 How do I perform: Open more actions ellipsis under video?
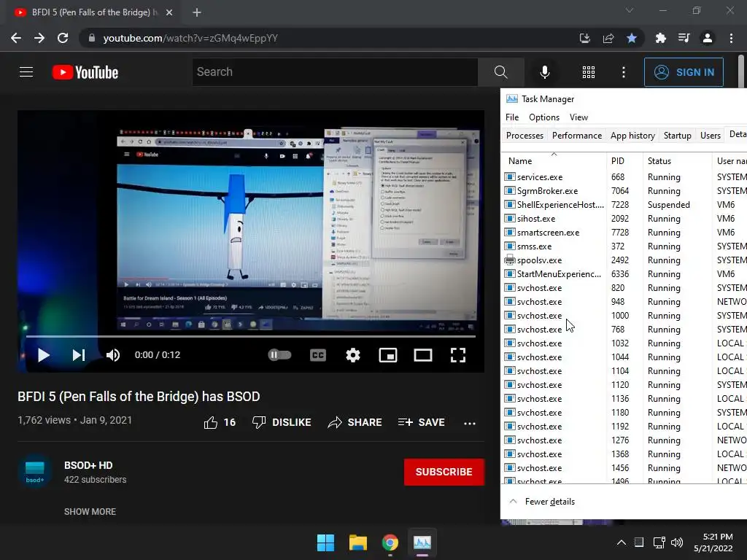click(470, 424)
